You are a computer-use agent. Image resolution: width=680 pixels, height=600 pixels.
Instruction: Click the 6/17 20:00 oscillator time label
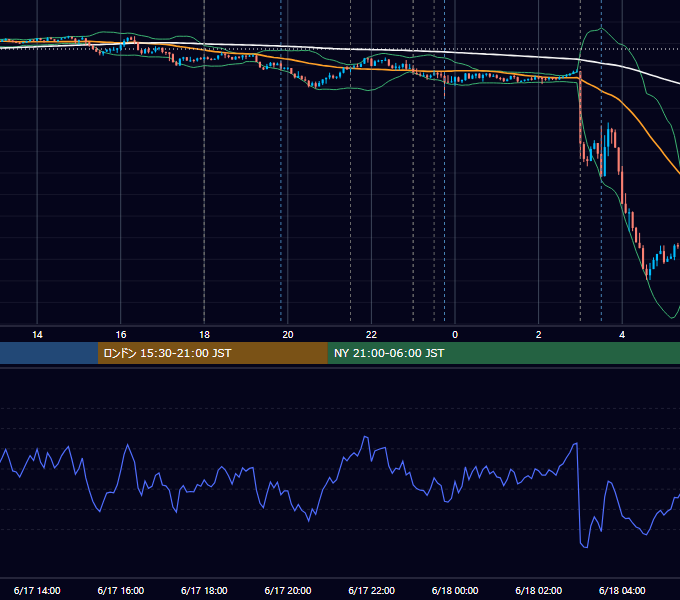[288, 590]
